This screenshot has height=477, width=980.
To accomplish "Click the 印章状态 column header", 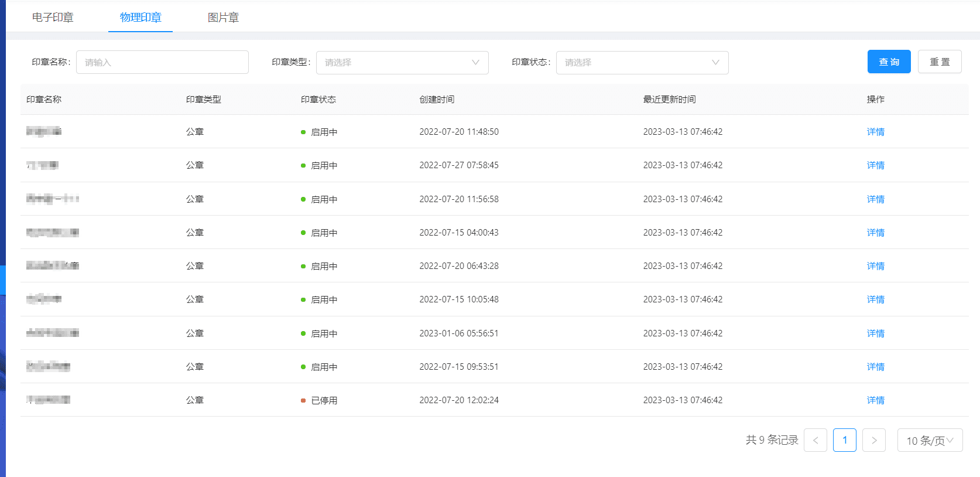I will [318, 100].
